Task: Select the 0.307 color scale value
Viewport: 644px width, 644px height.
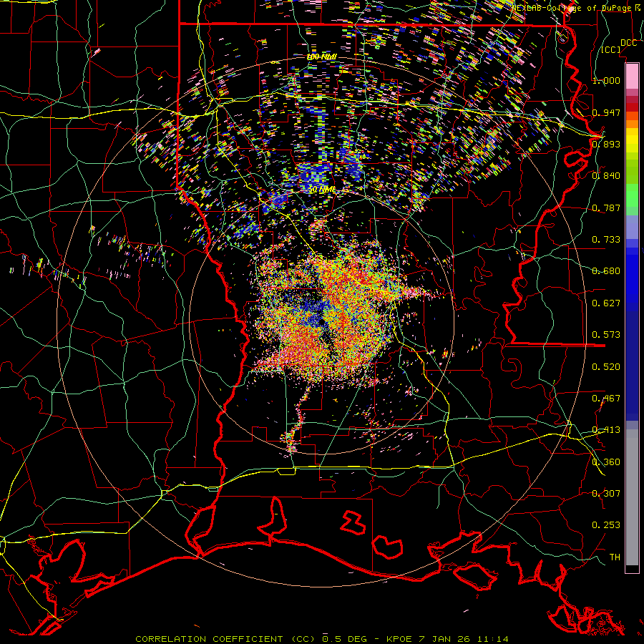Action: click(606, 494)
